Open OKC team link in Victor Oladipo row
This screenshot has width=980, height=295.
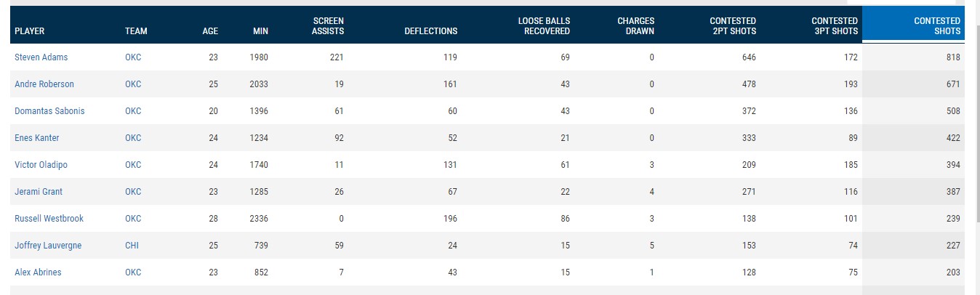(133, 165)
